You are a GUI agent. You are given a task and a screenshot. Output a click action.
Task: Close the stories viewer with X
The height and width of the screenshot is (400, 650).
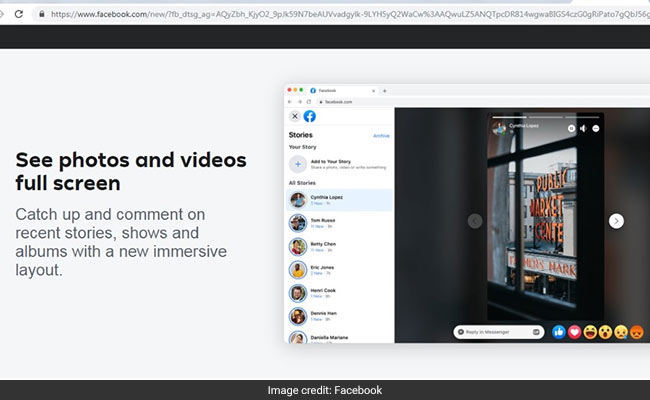point(295,116)
